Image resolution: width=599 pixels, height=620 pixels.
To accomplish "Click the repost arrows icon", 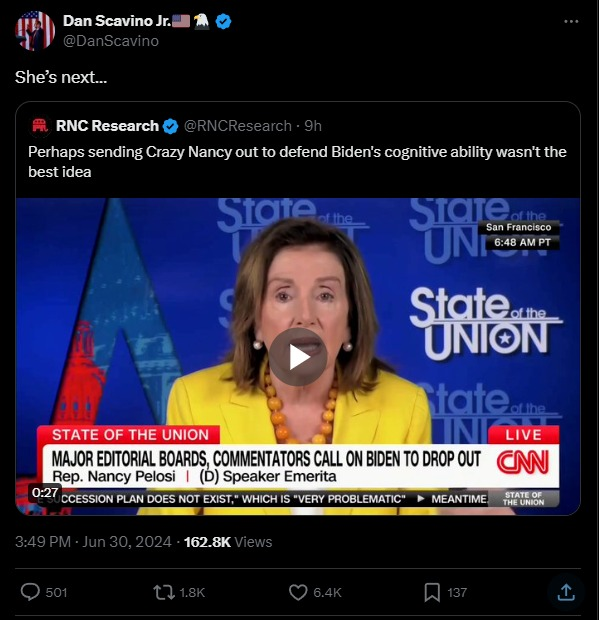I will coord(163,592).
